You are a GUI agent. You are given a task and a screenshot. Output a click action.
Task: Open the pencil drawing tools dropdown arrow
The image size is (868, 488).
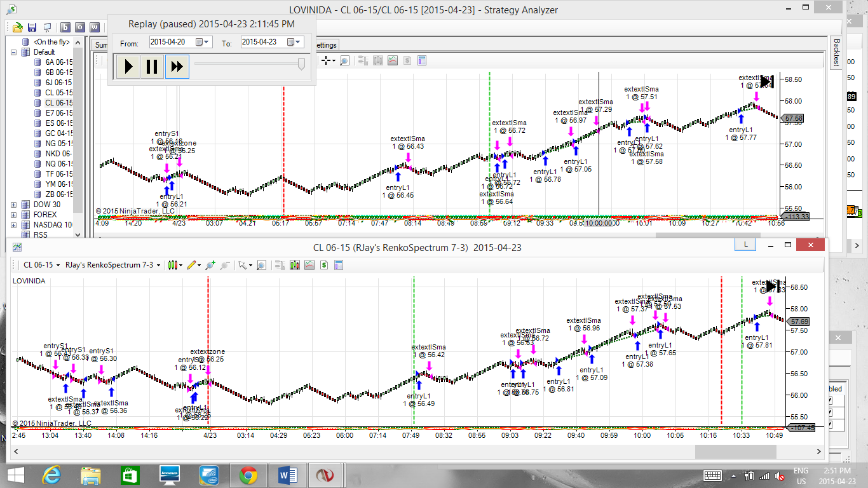pos(198,265)
